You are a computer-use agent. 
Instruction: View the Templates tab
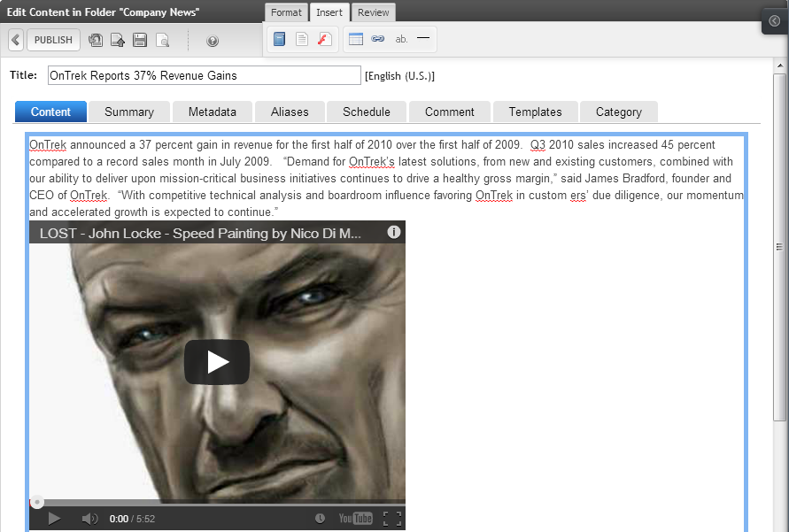(536, 112)
